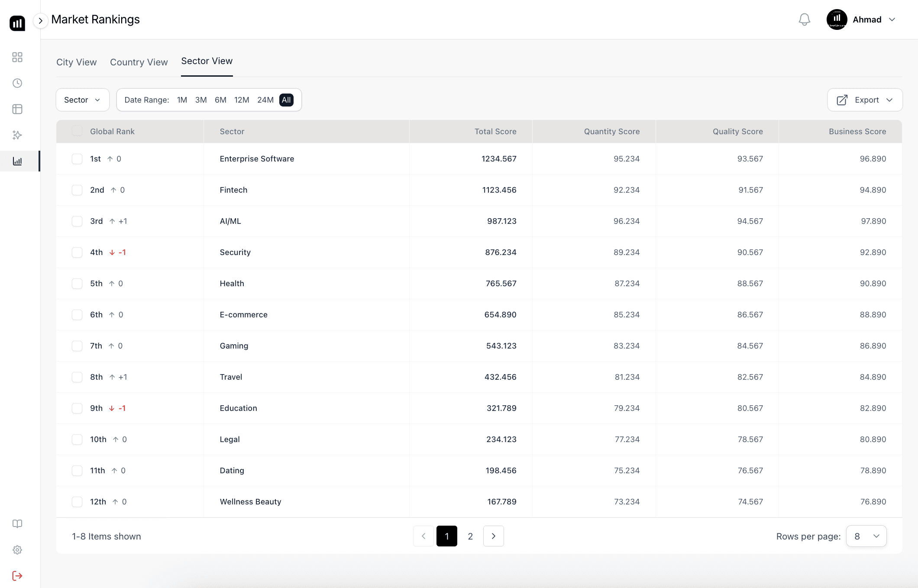Open the dashboard grid icon in sidebar
The width and height of the screenshot is (918, 588).
[17, 57]
